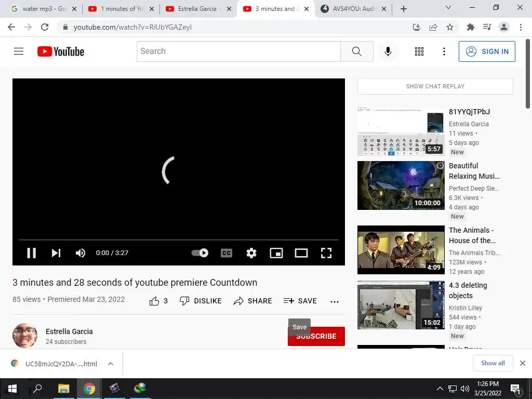Click the page vertical scrollbar
Screen dimensions: 532x399
pyautogui.click(x=528, y=74)
